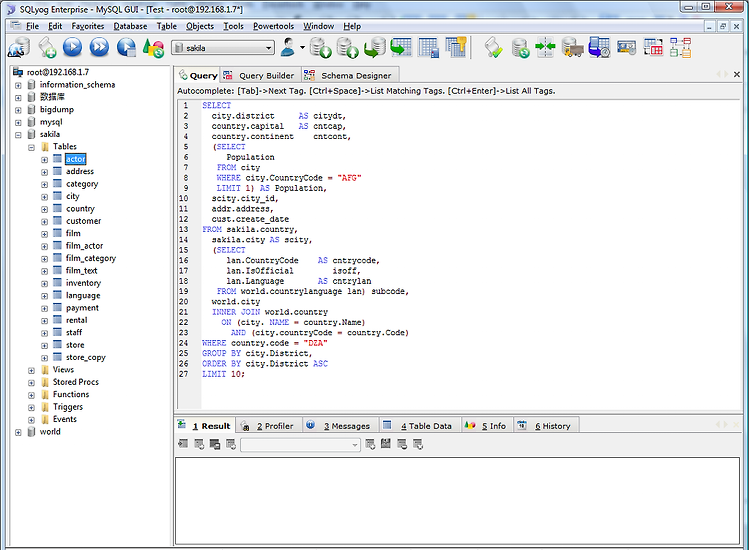Open the scheduled backup icon
This screenshot has height=550, width=750.
[599, 47]
